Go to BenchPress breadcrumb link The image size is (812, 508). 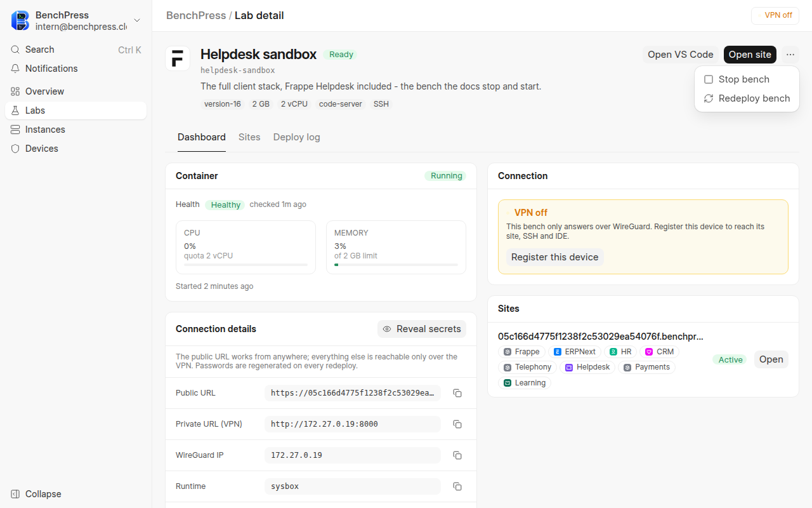coord(195,15)
